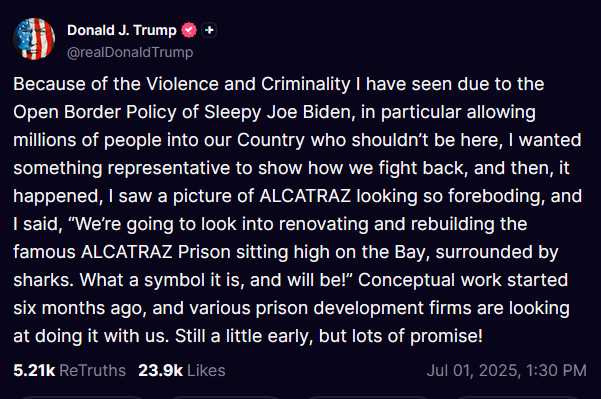This screenshot has width=601, height=399.
Task: Click the red verified checkmark badge
Action: (x=189, y=30)
